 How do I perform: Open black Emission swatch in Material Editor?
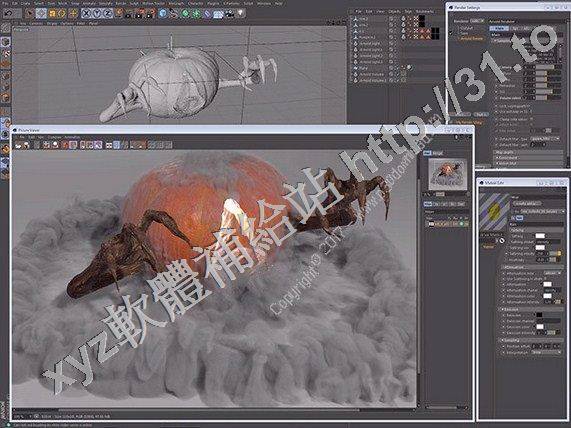(x=539, y=315)
